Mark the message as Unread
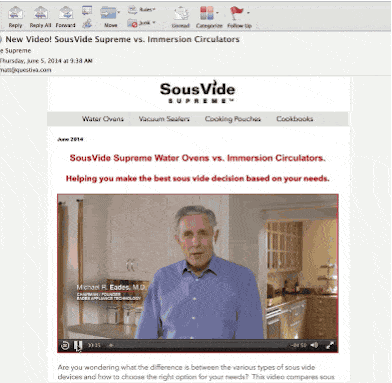The height and width of the screenshot is (383, 392). coord(181,17)
